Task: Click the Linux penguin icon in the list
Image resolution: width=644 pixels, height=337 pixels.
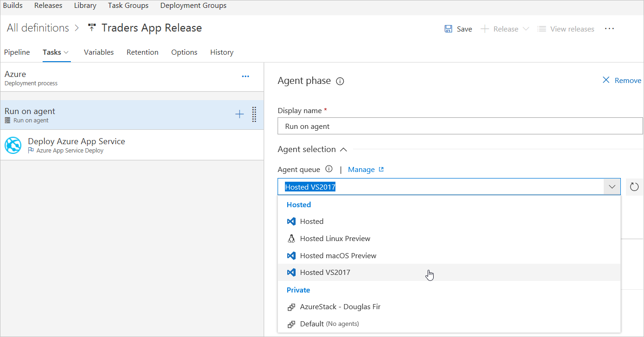Action: coord(291,238)
